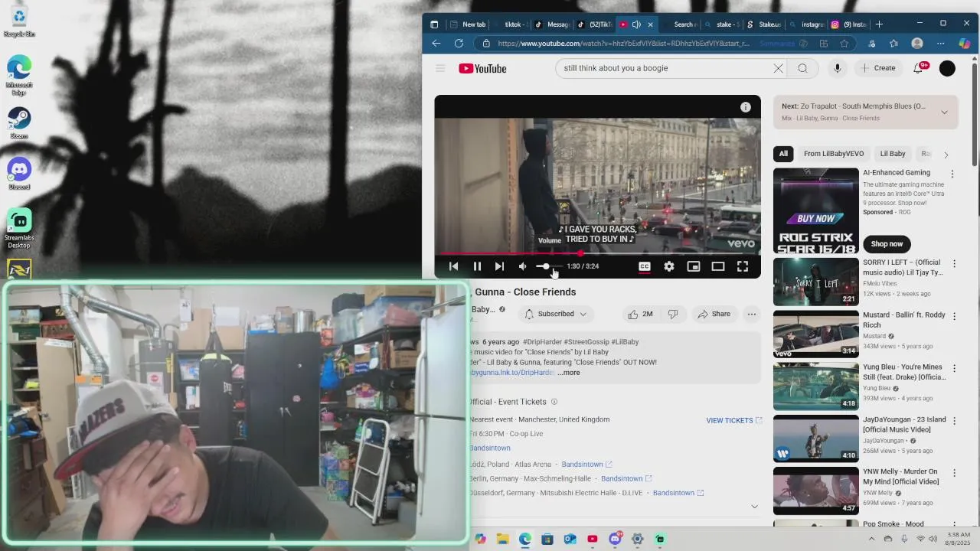980x551 pixels.
Task: Open options for Yung Bleu video
Action: 954,368
